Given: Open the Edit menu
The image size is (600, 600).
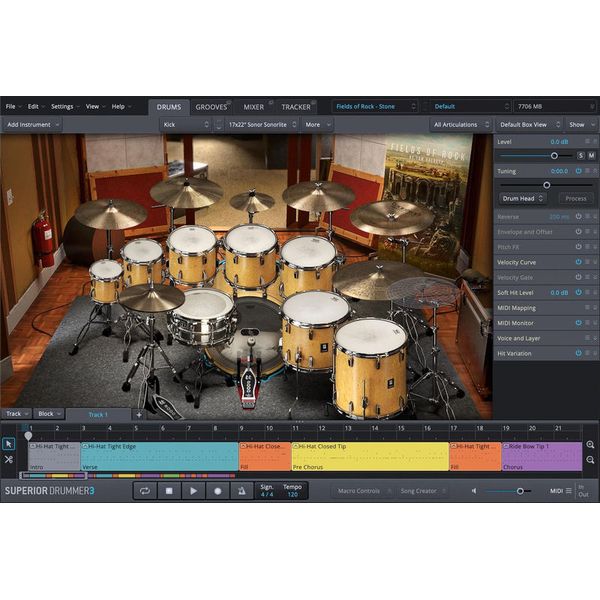Looking at the screenshot, I should coord(36,106).
